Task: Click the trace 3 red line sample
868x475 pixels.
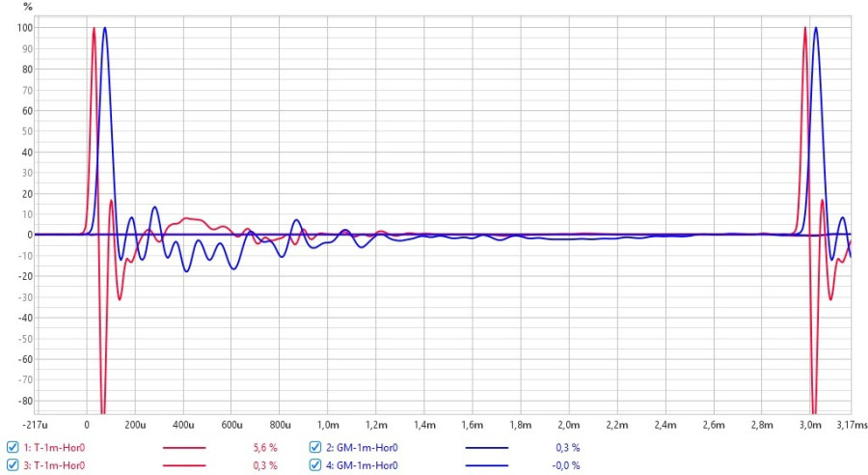Action: pyautogui.click(x=184, y=465)
